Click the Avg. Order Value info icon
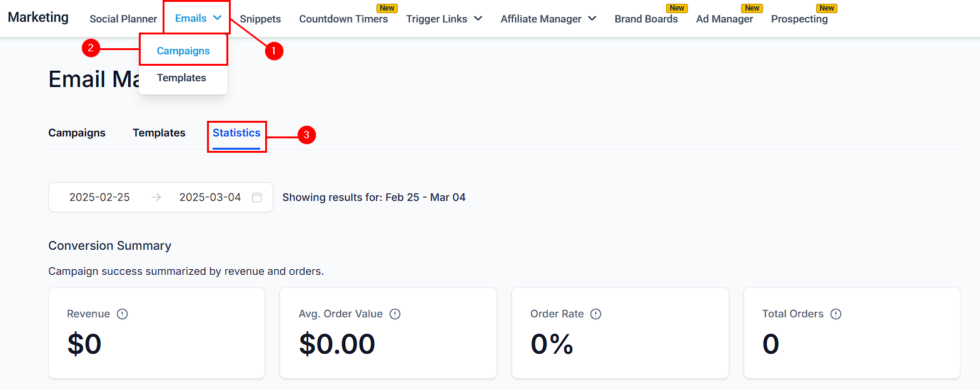 tap(395, 314)
